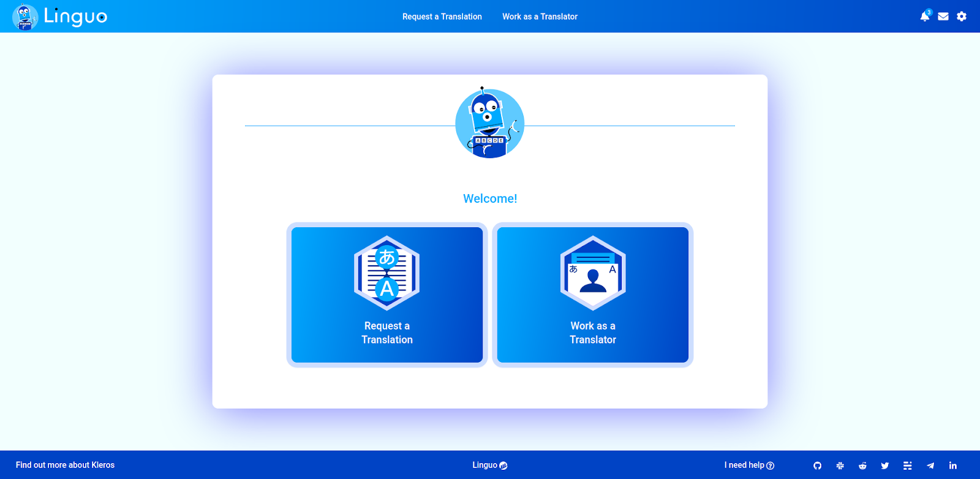Open the Reddit icon in the footer

[x=862, y=466]
